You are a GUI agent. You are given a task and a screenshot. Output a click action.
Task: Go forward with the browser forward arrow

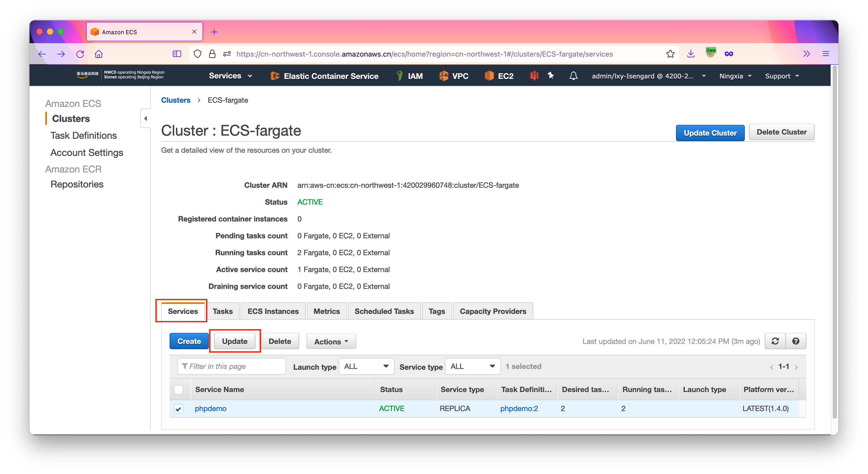(x=61, y=54)
